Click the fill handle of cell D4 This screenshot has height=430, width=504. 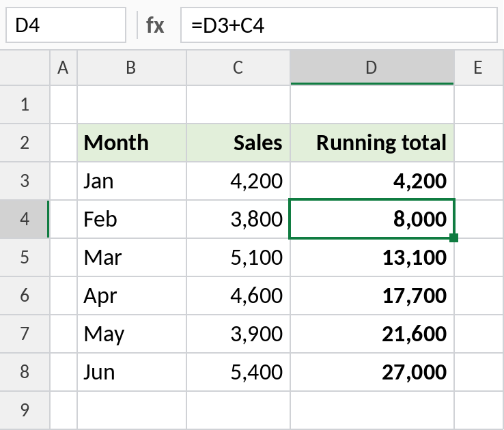point(454,238)
